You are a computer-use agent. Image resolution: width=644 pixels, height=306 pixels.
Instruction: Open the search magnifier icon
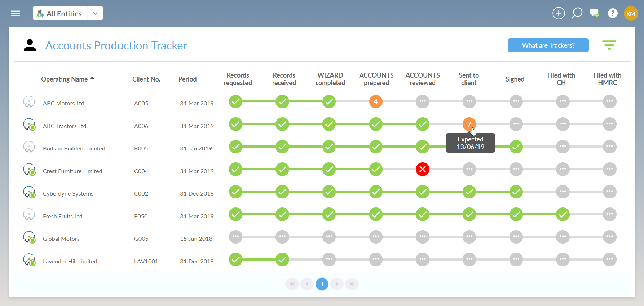[577, 13]
